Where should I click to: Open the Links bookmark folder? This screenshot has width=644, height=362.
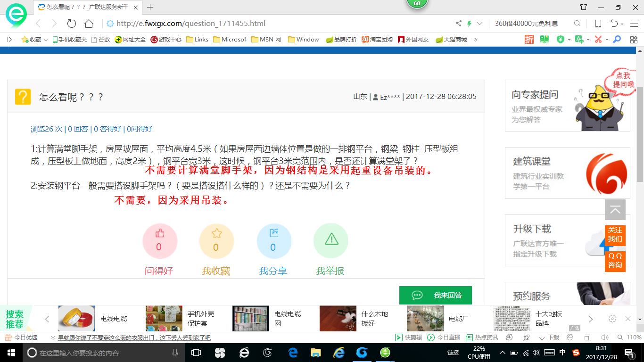tap(197, 40)
